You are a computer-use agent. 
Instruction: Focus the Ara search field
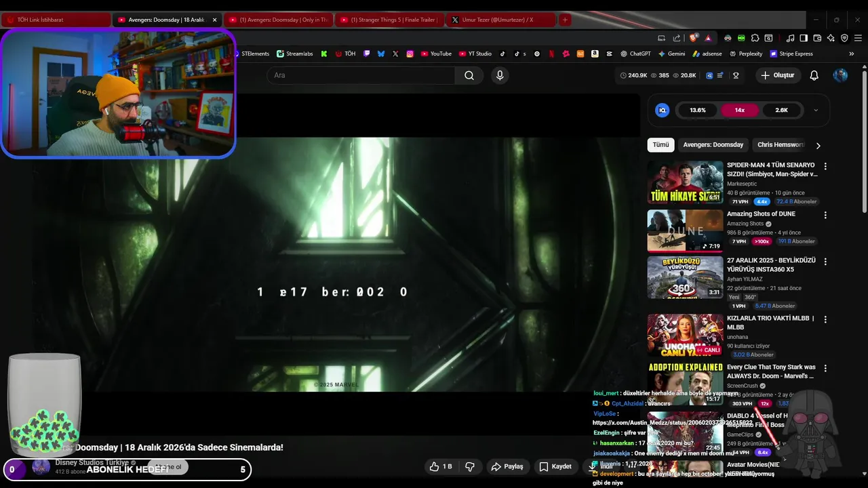coord(361,75)
